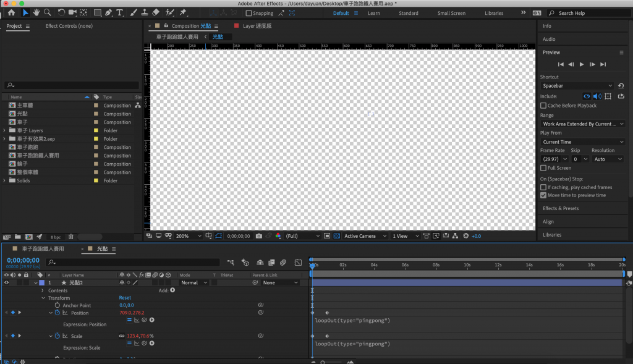Open the Resolution Auto dropdown in Preview

coord(608,159)
